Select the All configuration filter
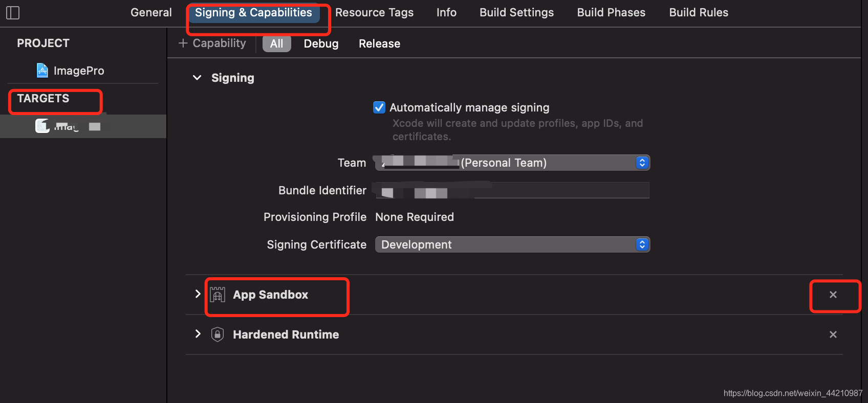The width and height of the screenshot is (868, 403). click(276, 44)
